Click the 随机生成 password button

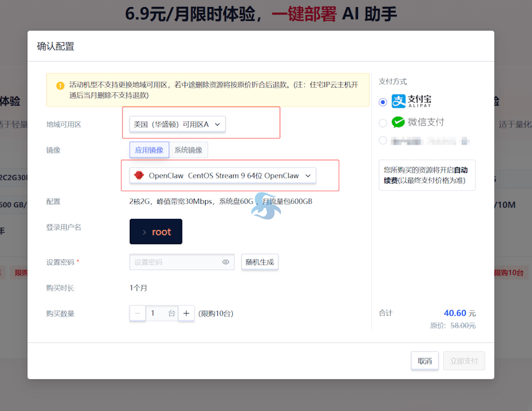(x=260, y=262)
